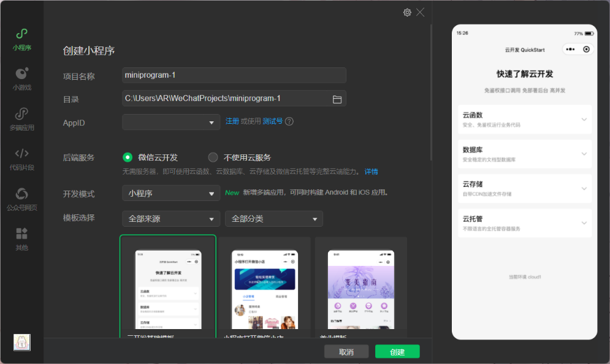Open the 详情 link for cloud services
The width and height of the screenshot is (610, 364).
[x=371, y=172]
